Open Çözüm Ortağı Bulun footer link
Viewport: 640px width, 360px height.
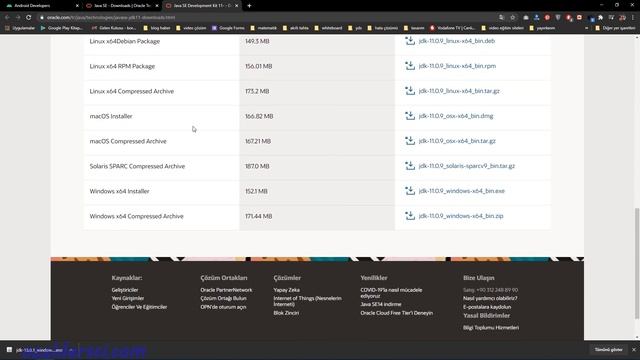223,298
